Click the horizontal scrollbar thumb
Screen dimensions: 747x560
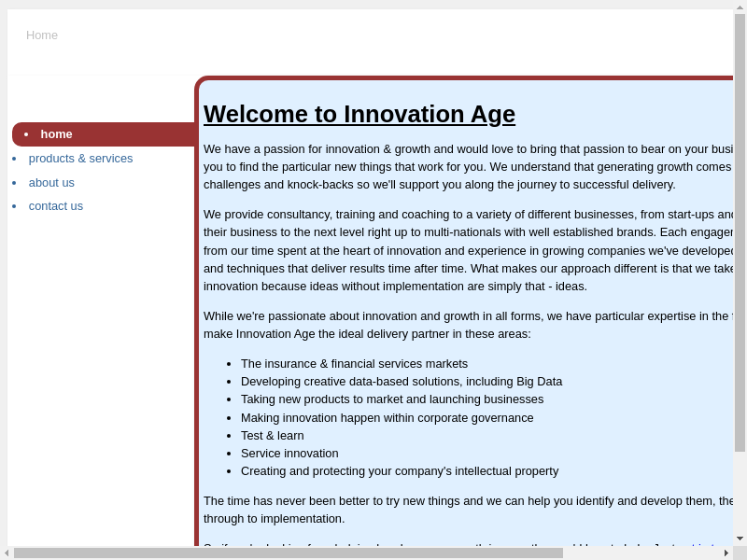tap(288, 553)
